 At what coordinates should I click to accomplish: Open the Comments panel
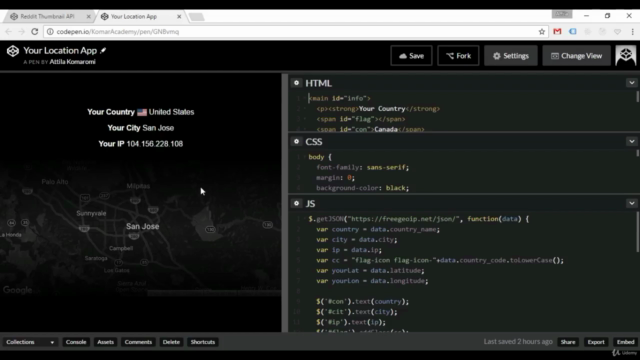(x=138, y=342)
